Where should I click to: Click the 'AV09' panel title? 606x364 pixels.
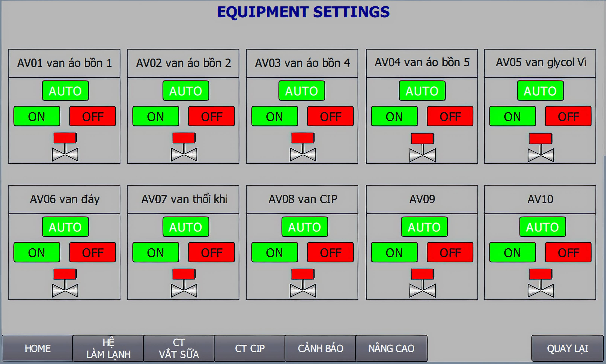point(422,199)
